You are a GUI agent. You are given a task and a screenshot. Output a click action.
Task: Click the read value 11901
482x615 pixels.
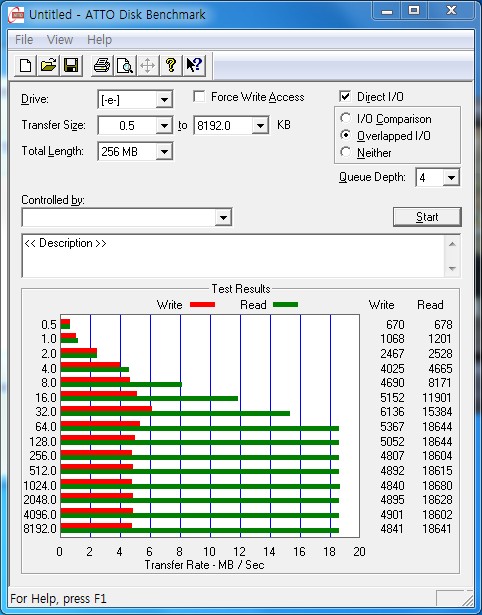tap(437, 398)
